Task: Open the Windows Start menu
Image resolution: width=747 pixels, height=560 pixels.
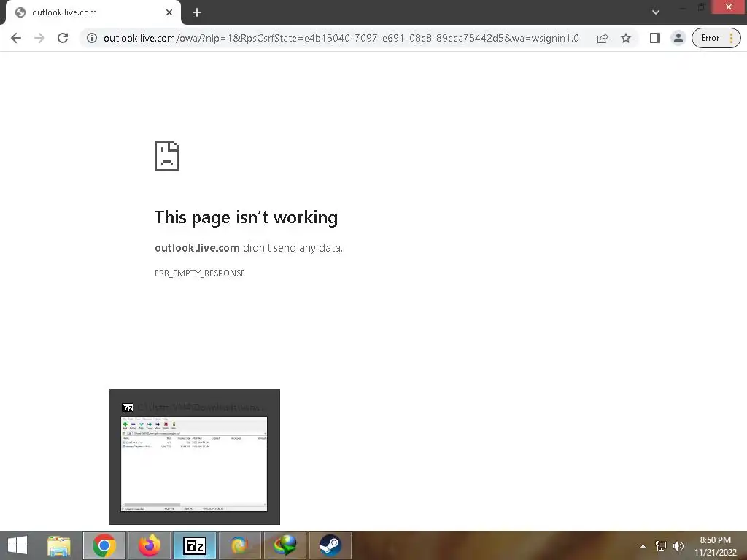Action: [x=18, y=545]
